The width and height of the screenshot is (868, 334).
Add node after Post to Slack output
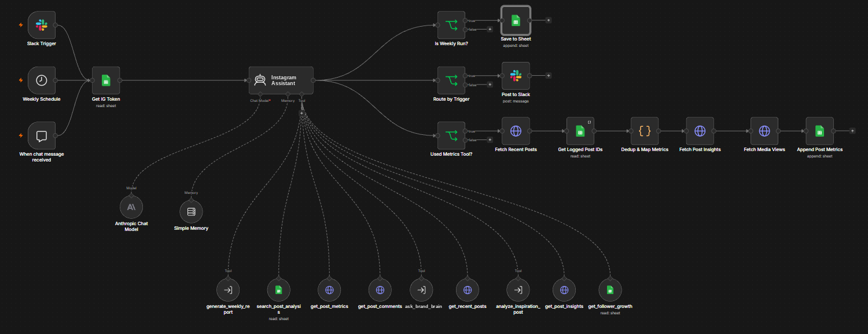tap(549, 75)
